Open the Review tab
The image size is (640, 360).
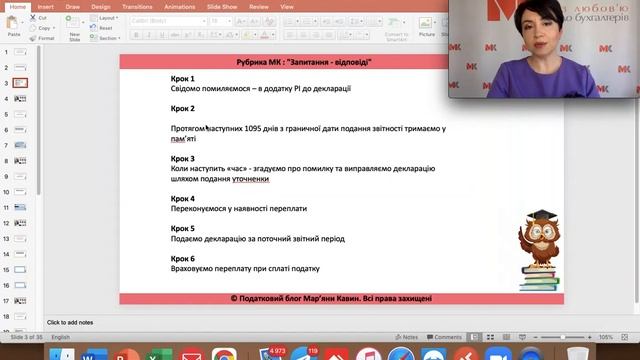pyautogui.click(x=259, y=7)
